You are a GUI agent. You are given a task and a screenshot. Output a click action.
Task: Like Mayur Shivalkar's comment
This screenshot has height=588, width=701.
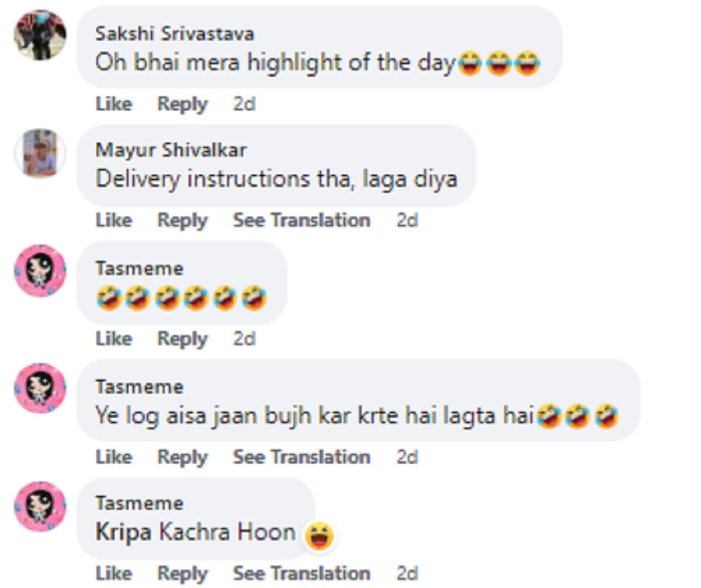pos(113,220)
